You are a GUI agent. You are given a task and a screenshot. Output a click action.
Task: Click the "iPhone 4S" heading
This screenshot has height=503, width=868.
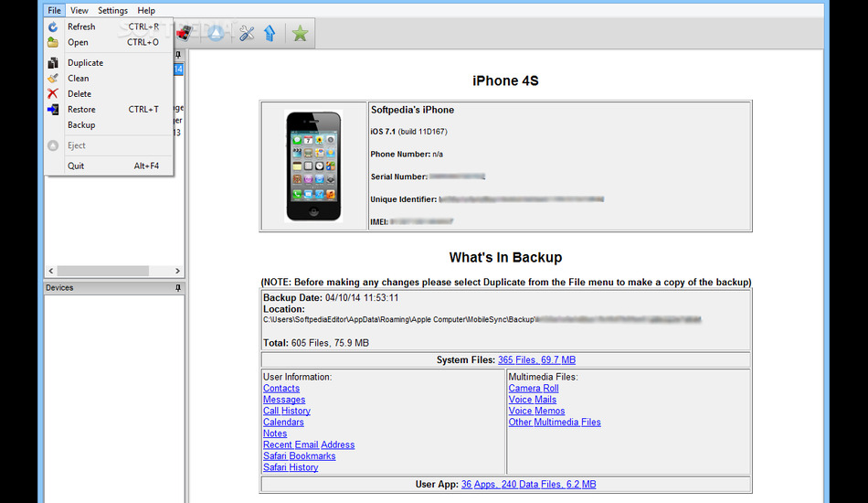(x=505, y=80)
